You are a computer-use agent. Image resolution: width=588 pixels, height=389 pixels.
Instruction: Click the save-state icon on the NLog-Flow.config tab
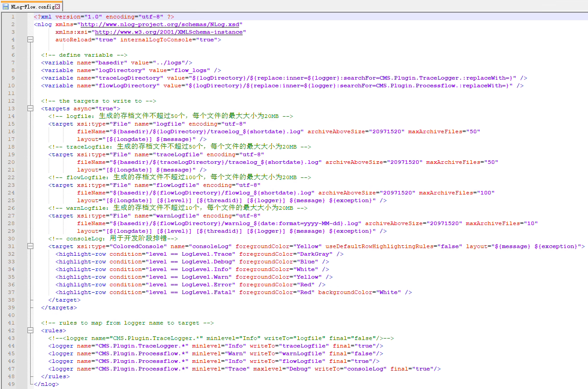click(x=6, y=7)
